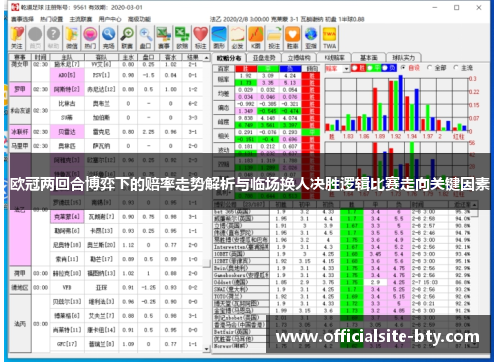Open the 联赛 green magnifier icon
500x362 pixels.
tap(127, 38)
